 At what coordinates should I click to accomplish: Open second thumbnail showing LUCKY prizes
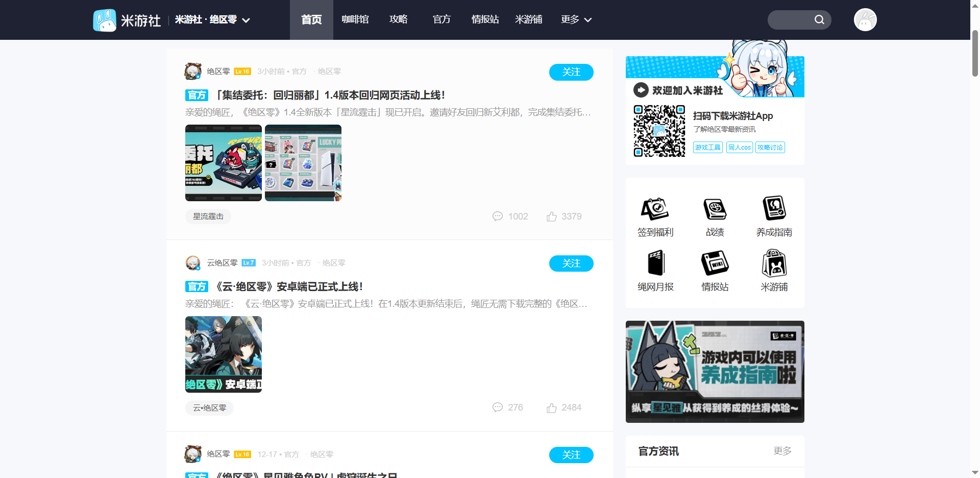point(303,163)
